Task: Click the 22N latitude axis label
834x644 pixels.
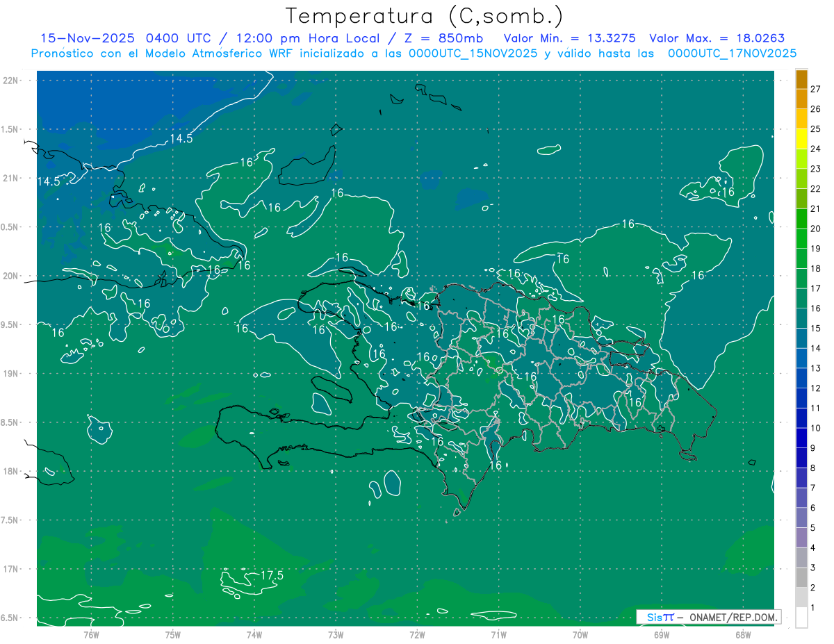Action: click(10, 80)
